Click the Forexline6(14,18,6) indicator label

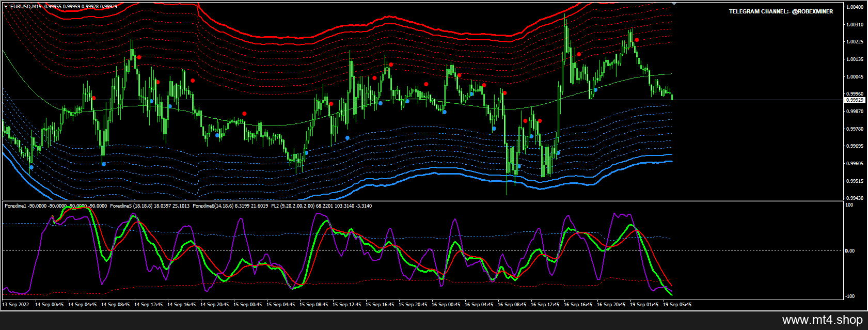[x=213, y=206]
